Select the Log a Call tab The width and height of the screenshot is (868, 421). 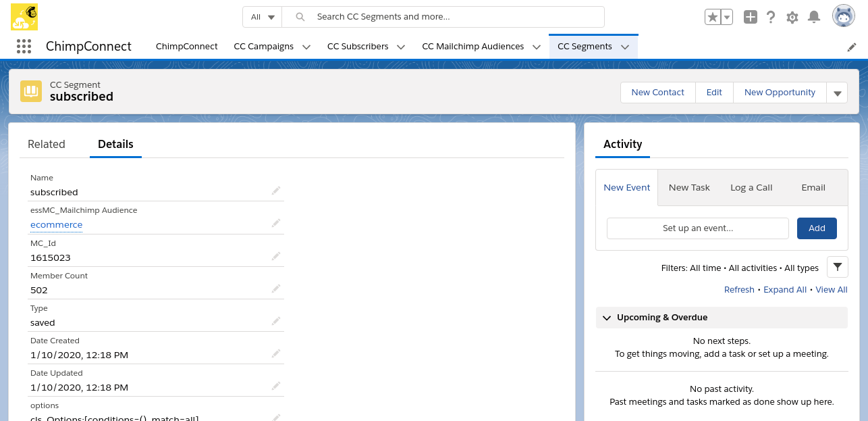tap(751, 187)
